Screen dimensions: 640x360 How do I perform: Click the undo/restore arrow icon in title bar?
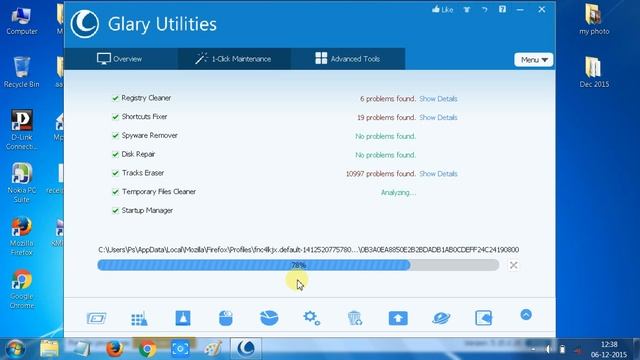coord(484,9)
